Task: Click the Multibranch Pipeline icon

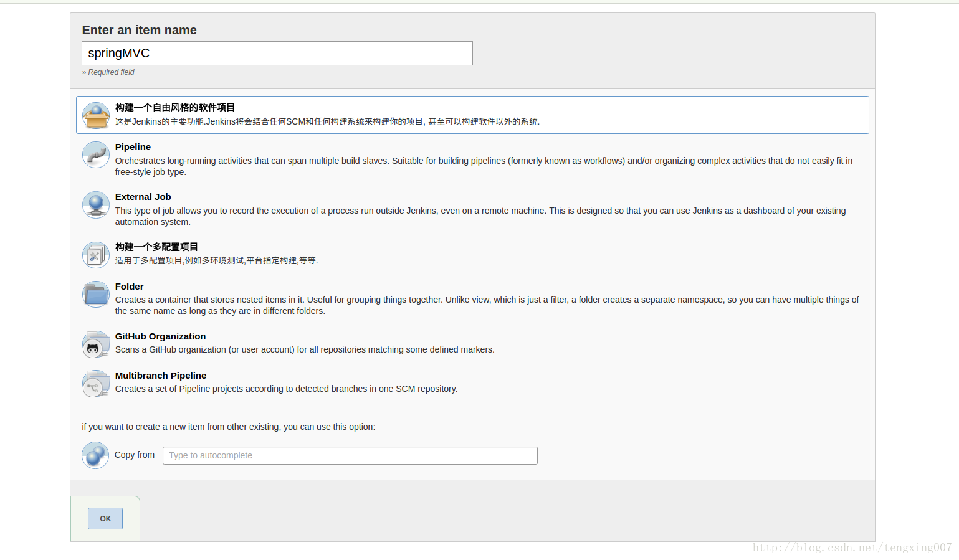Action: click(x=96, y=384)
